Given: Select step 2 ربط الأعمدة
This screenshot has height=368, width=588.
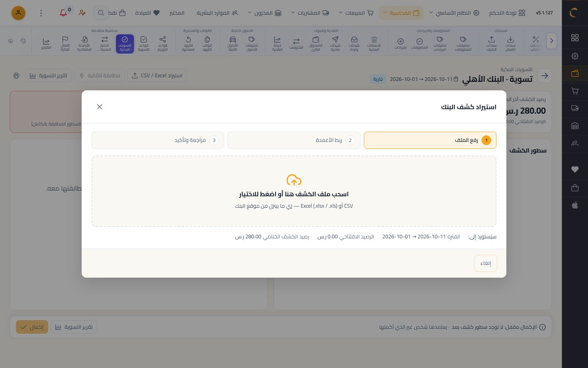Looking at the screenshot, I should pyautogui.click(x=294, y=140).
